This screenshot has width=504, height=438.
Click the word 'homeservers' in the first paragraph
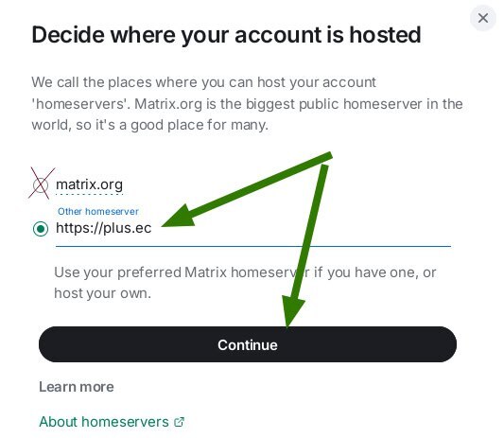80,104
